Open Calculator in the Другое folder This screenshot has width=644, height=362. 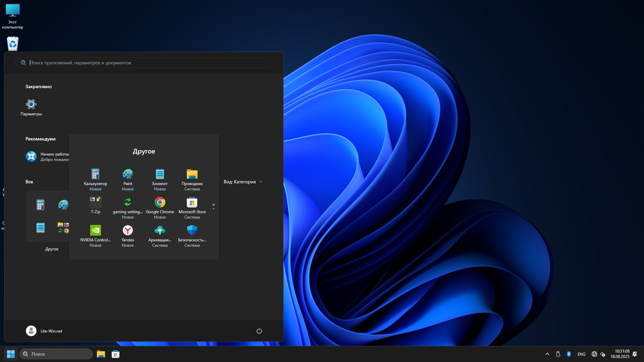point(95,174)
